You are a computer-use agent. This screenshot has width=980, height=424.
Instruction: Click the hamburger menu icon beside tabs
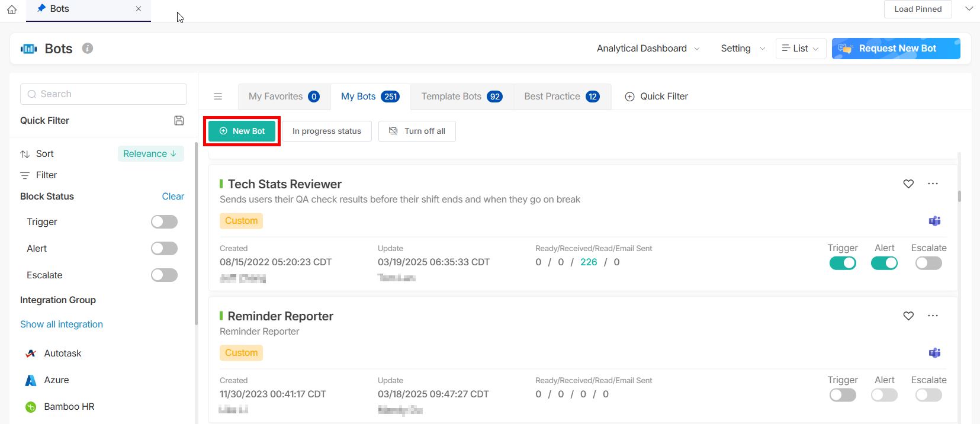(218, 97)
